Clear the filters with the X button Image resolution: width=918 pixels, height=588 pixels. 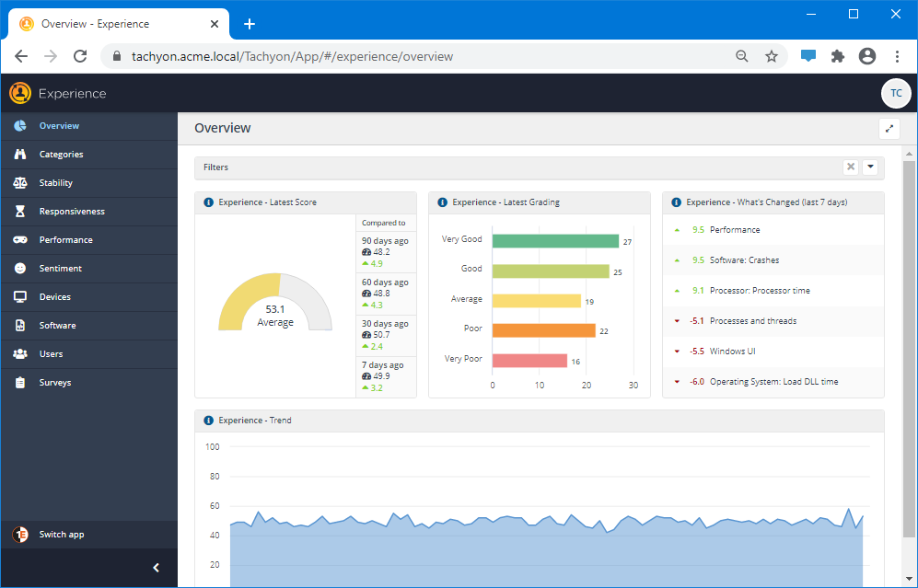click(851, 167)
